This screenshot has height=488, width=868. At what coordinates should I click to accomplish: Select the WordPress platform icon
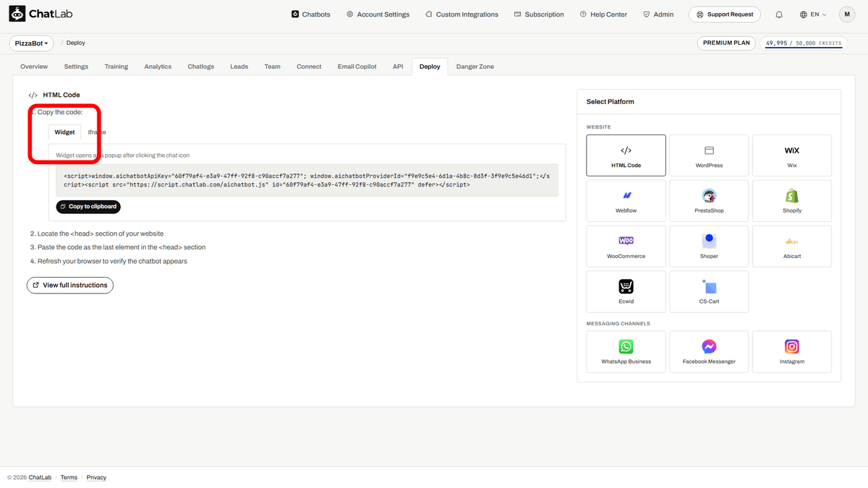click(x=709, y=150)
